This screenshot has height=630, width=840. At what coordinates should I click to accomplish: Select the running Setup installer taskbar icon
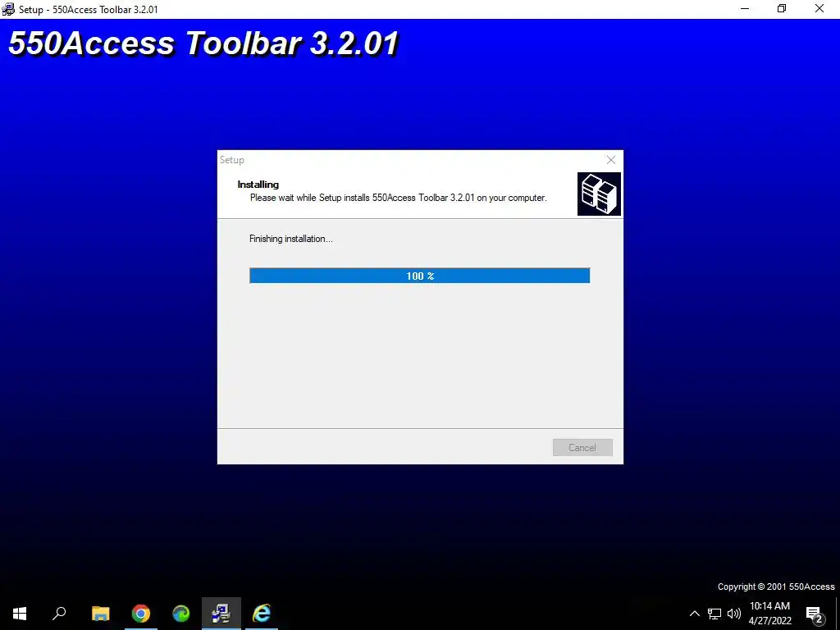tap(221, 614)
